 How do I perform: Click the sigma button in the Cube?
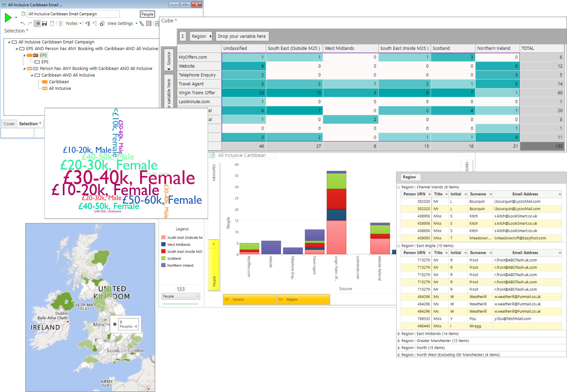point(182,36)
